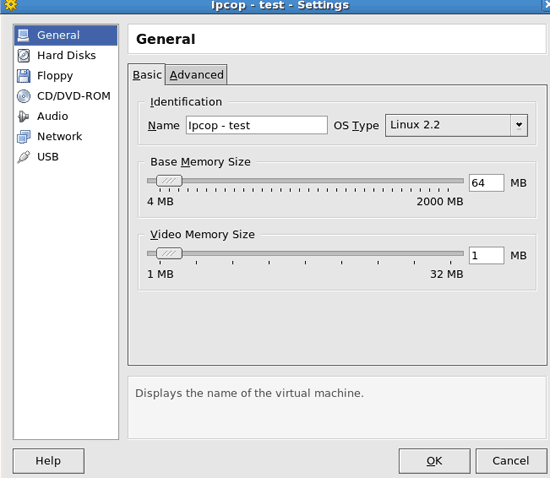The height and width of the screenshot is (478, 550).
Task: Click the Name label
Action: (x=163, y=126)
